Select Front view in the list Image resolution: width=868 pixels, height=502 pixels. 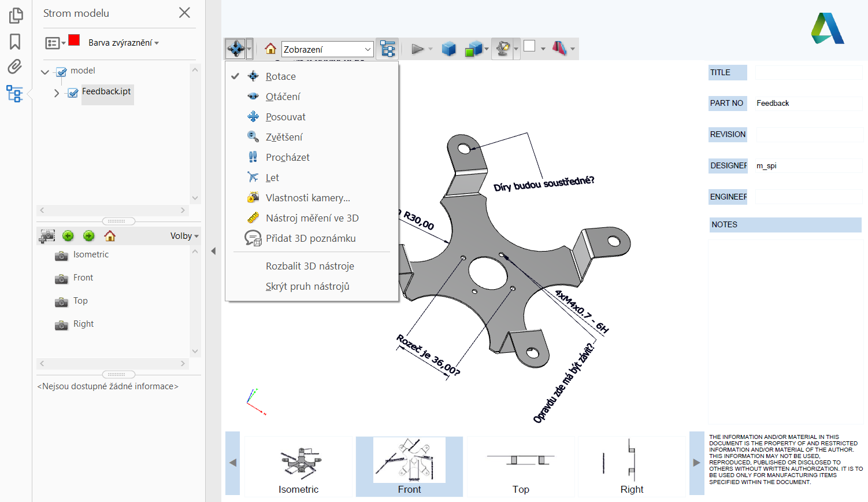[83, 278]
